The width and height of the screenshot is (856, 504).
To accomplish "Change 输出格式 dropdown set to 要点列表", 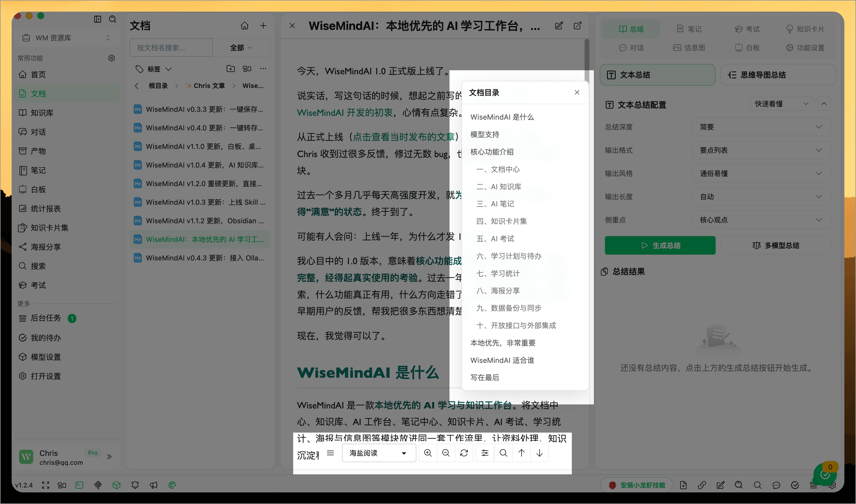I will (x=761, y=150).
